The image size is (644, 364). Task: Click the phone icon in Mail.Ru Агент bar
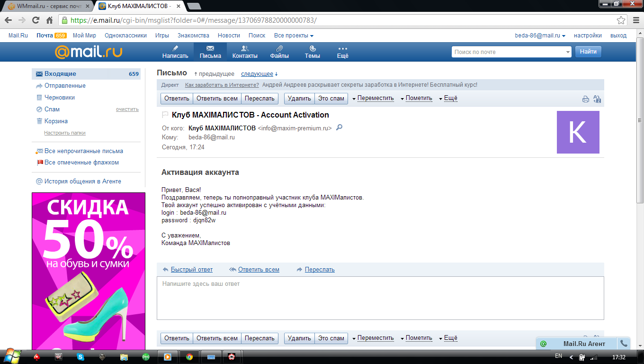624,344
